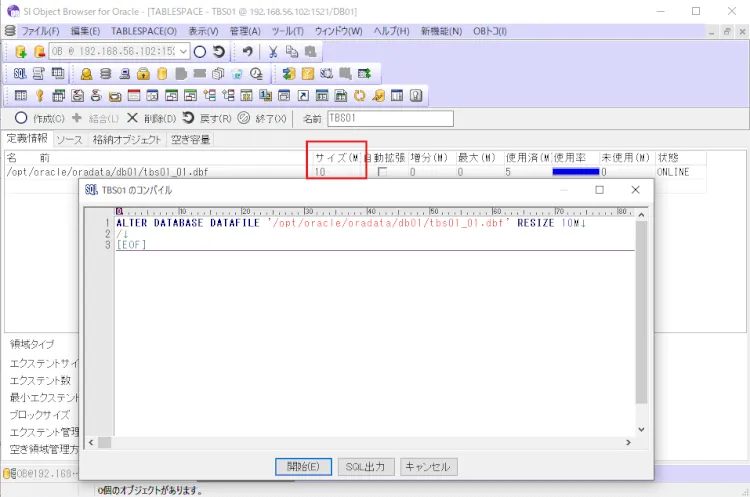Viewport: 750px width, 497px height.
Task: Switch to the ソース tab
Action: [x=69, y=140]
